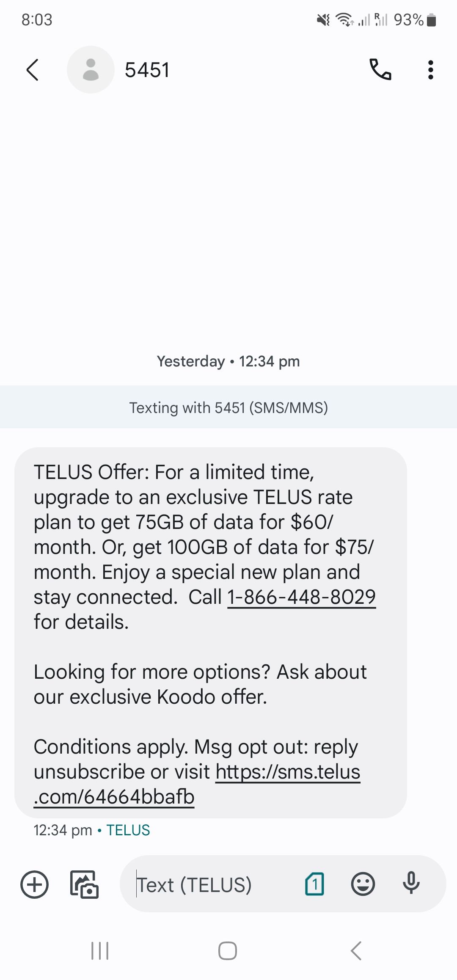Tap the battery status indicator

[x=431, y=20]
